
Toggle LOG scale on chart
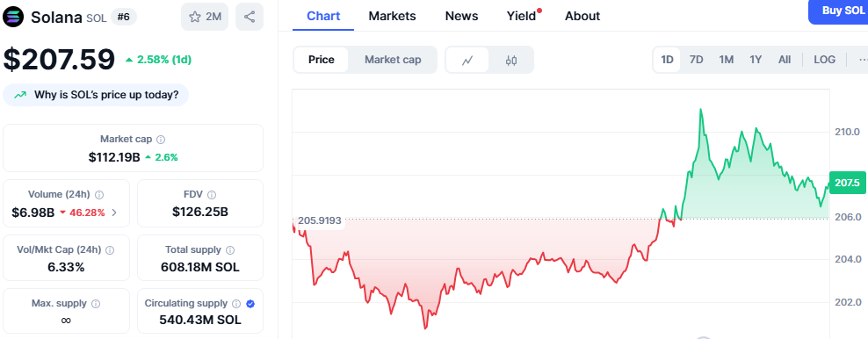click(824, 60)
